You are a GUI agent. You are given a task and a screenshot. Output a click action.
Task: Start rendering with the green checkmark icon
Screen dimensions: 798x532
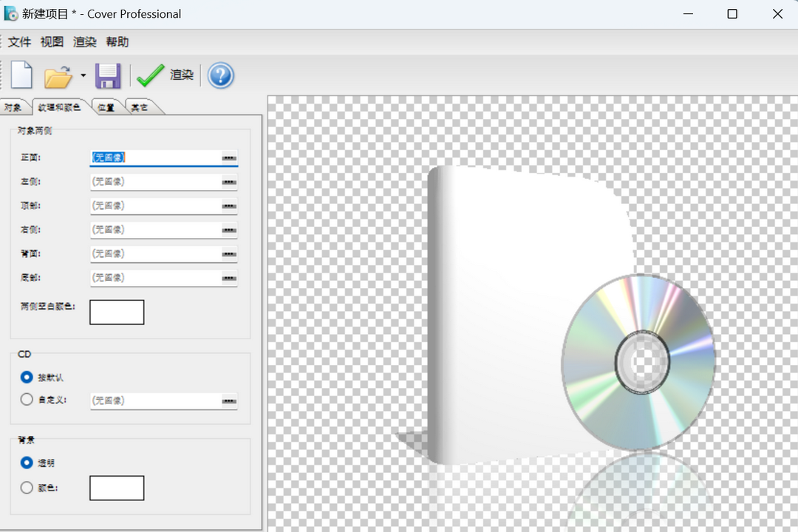pyautogui.click(x=149, y=74)
